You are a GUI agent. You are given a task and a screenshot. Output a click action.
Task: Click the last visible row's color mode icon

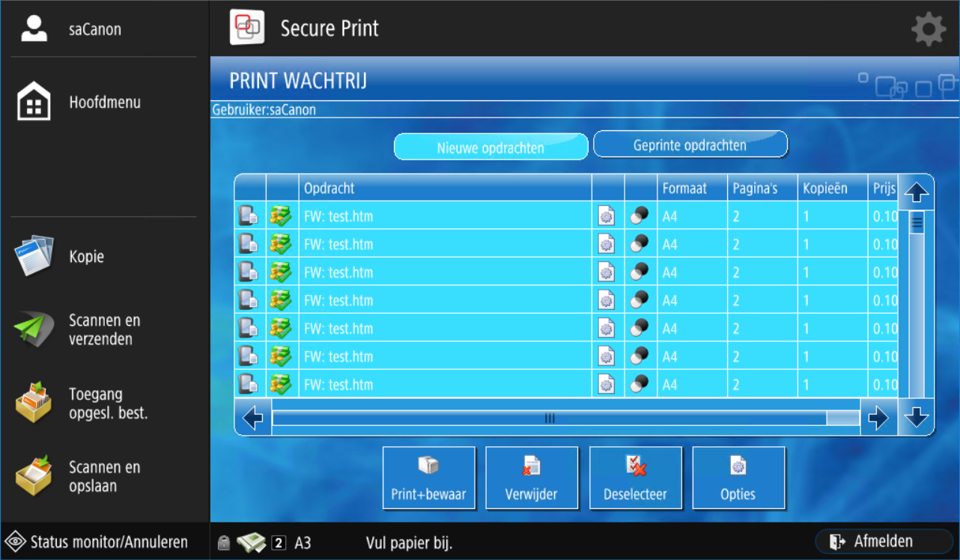pyautogui.click(x=640, y=384)
